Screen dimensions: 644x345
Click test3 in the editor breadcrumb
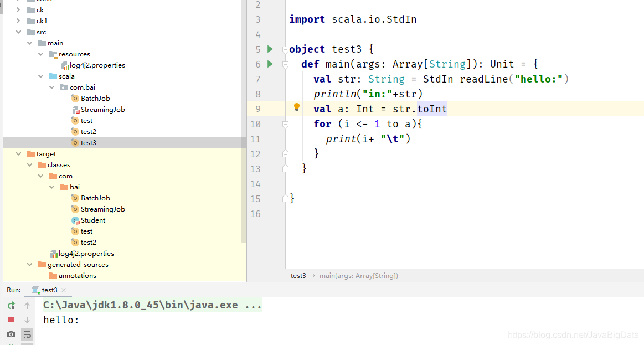298,276
